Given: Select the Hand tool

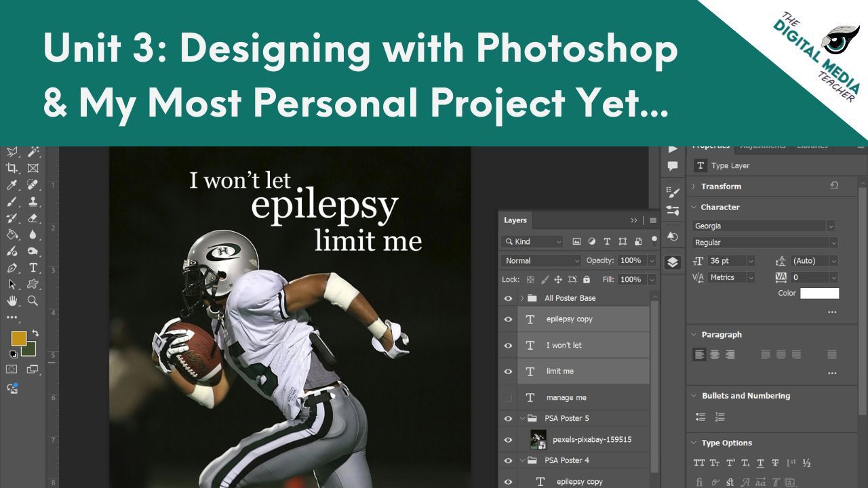Looking at the screenshot, I should tap(12, 300).
